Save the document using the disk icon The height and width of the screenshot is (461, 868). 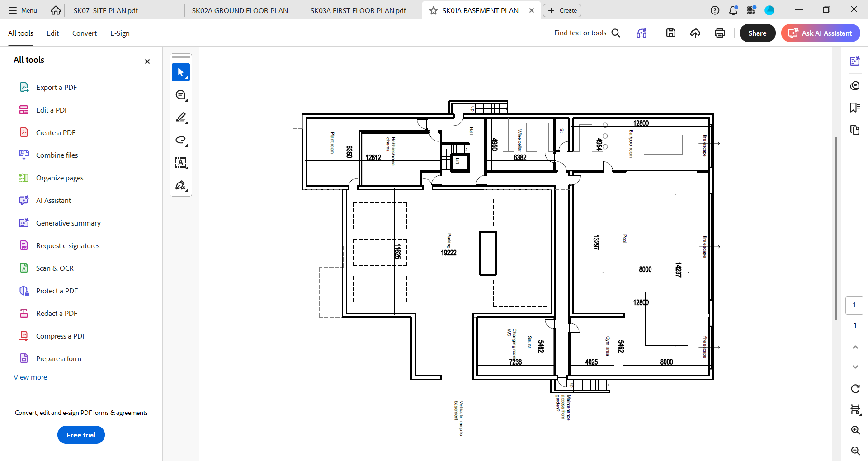tap(671, 33)
